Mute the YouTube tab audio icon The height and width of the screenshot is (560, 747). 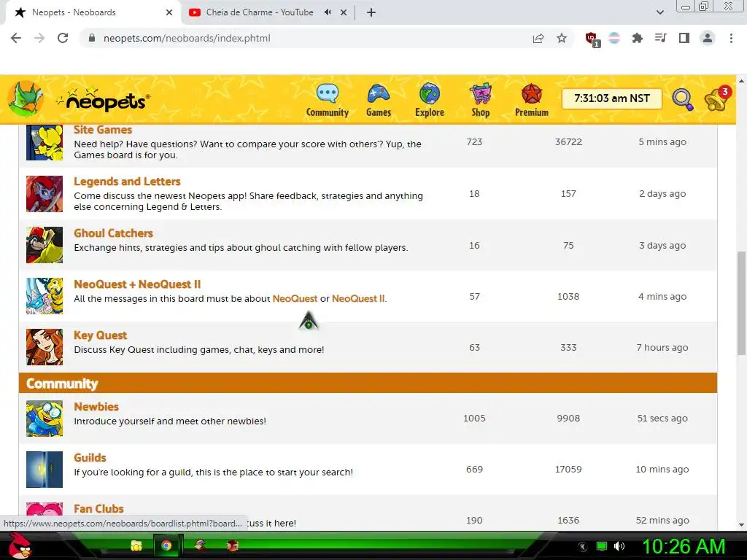click(328, 12)
